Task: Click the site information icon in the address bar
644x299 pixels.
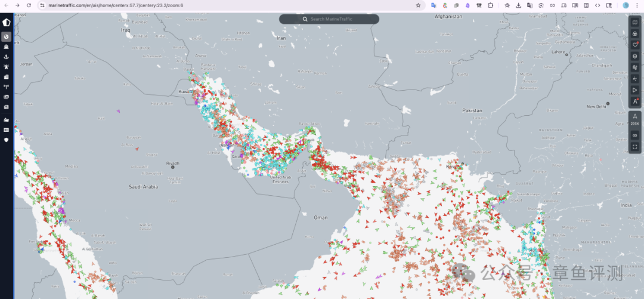Action: tap(42, 5)
